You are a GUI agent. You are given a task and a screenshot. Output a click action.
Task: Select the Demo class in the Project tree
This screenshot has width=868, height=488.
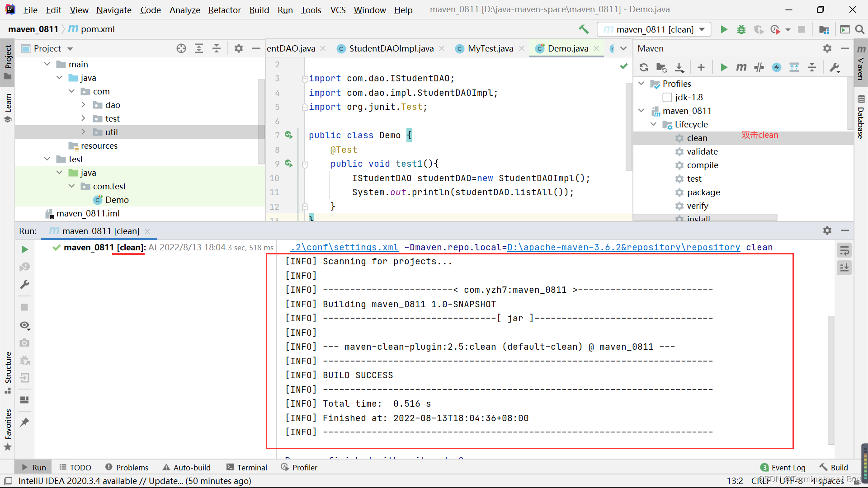[x=117, y=200]
